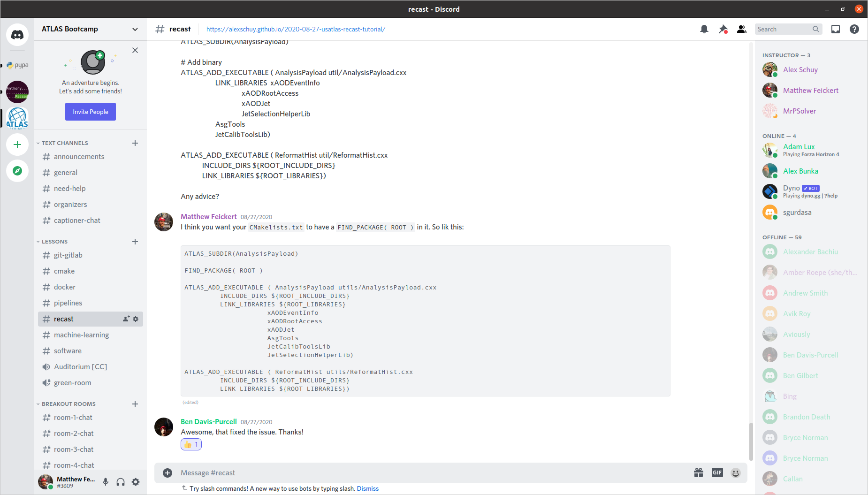Go to the need-help channel

pyautogui.click(x=91, y=189)
